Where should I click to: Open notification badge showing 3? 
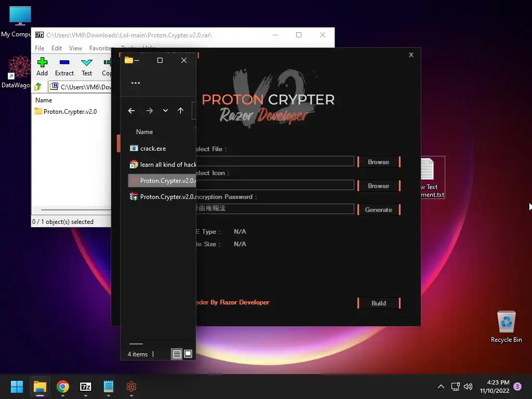coord(517,387)
